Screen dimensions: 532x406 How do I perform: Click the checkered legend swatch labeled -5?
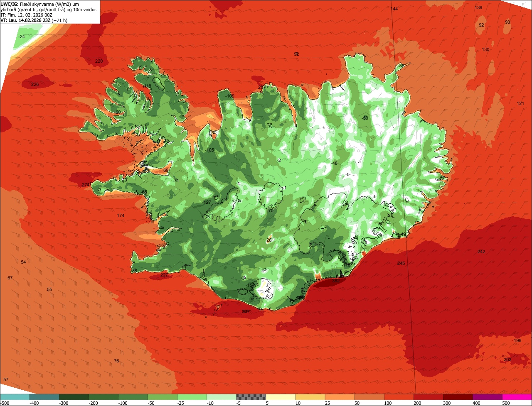251,397
